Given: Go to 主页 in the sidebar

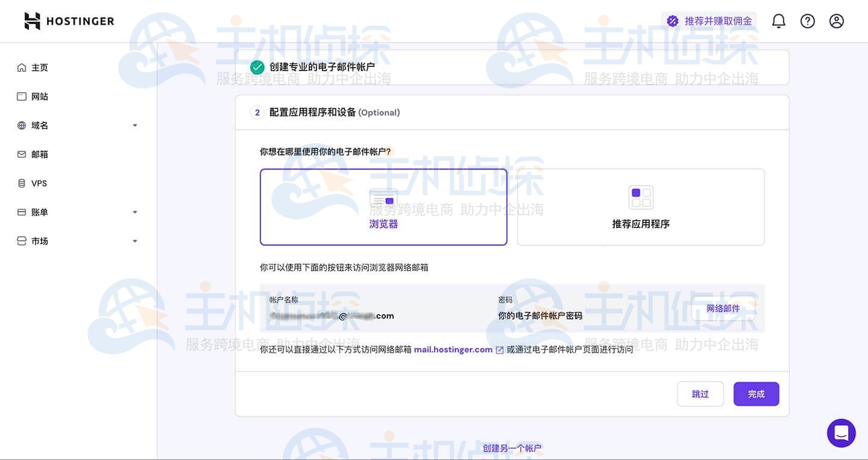Looking at the screenshot, I should click(39, 68).
